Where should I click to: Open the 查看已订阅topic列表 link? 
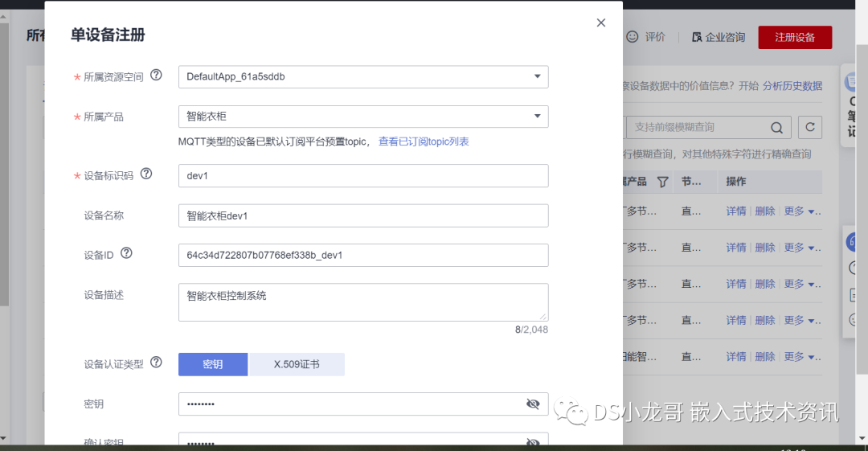[x=424, y=141]
